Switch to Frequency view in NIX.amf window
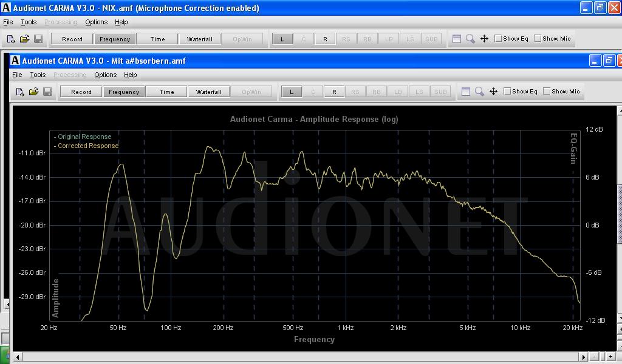 coord(115,39)
